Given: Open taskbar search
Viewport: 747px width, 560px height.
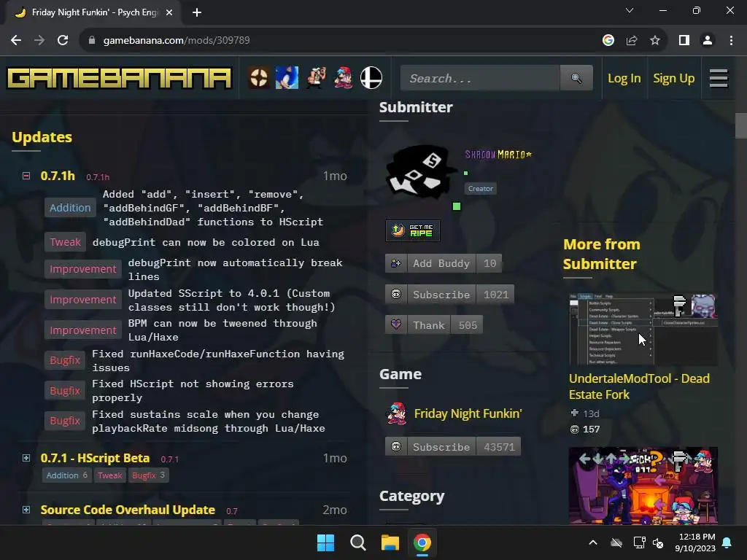Looking at the screenshot, I should 357,542.
